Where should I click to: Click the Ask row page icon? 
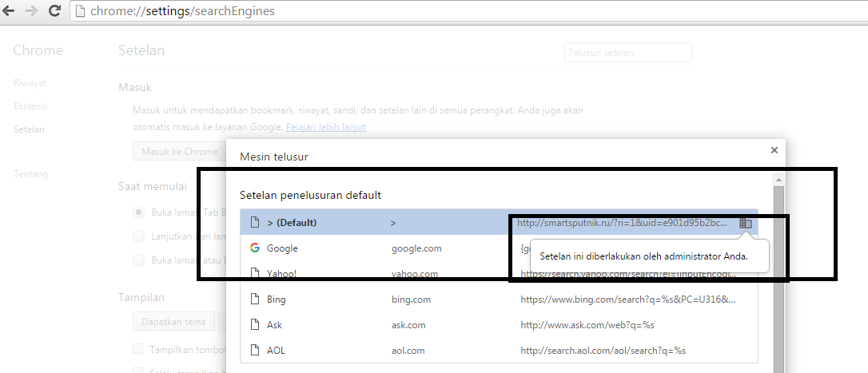pos(255,325)
